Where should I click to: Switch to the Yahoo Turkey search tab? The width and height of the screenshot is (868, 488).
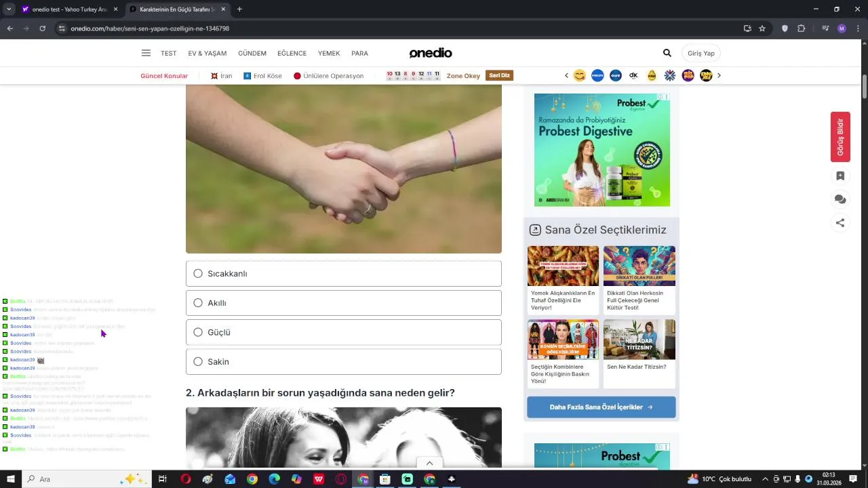click(68, 9)
